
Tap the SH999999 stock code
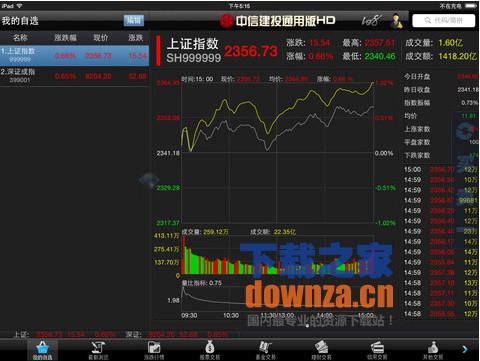[x=194, y=58]
